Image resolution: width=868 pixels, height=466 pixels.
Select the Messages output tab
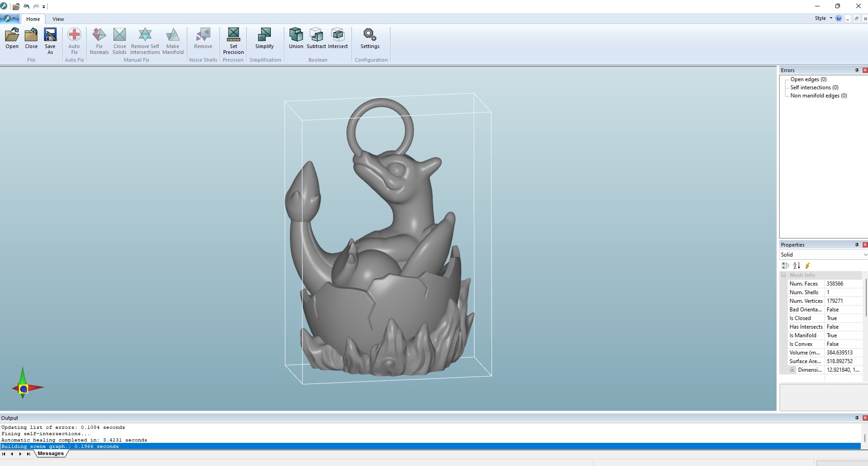pyautogui.click(x=51, y=454)
